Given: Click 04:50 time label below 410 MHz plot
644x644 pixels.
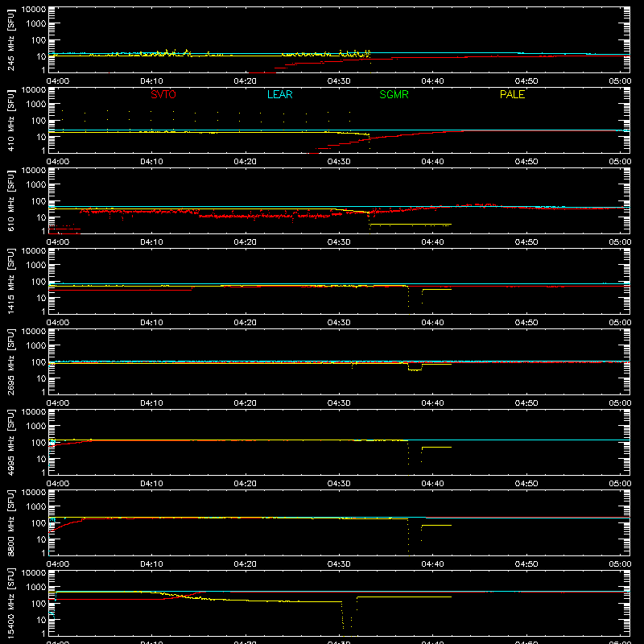Looking at the screenshot, I should (526, 162).
